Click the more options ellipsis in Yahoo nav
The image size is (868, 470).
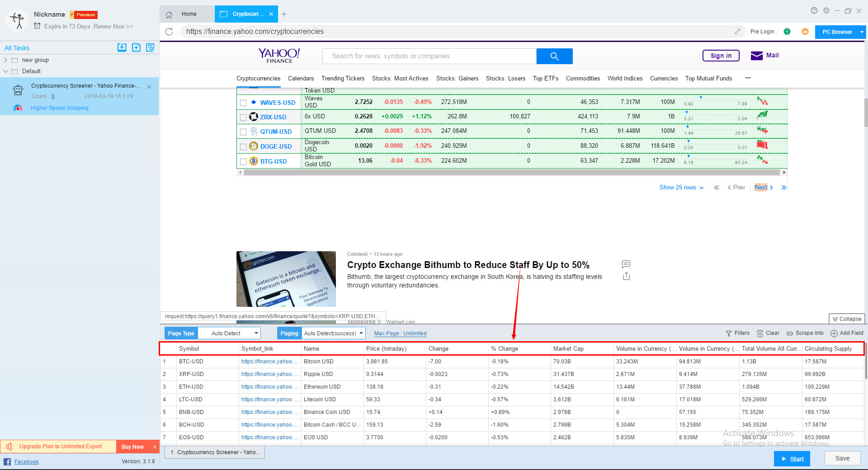coord(748,78)
